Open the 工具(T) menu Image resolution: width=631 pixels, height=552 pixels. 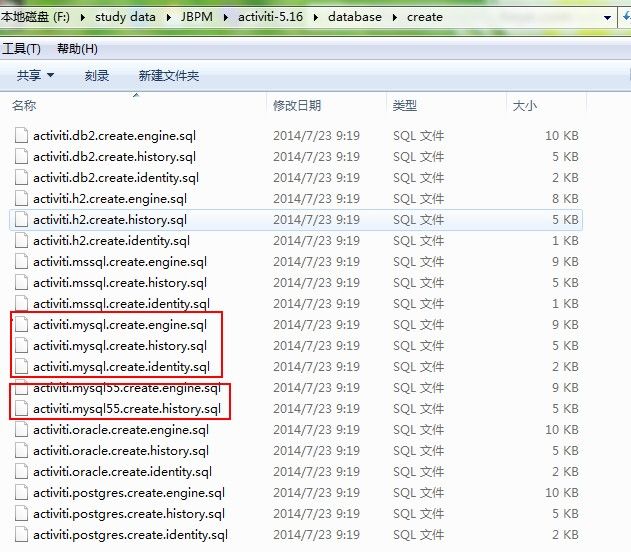click(x=21, y=49)
